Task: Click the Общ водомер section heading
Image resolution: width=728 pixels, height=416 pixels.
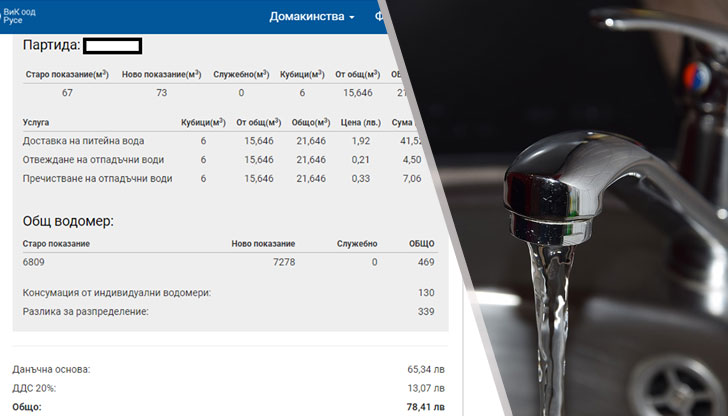Action: 68,221
